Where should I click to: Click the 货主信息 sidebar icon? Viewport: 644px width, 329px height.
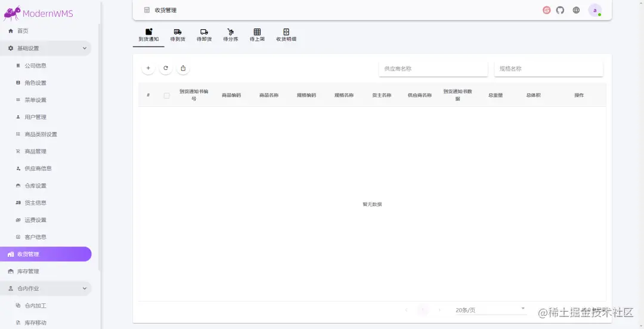pyautogui.click(x=18, y=203)
